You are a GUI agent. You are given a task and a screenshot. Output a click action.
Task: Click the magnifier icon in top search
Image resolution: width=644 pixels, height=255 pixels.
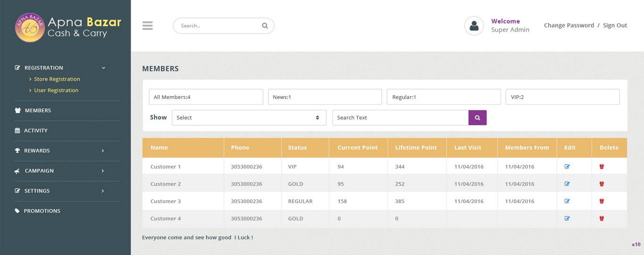pos(264,26)
